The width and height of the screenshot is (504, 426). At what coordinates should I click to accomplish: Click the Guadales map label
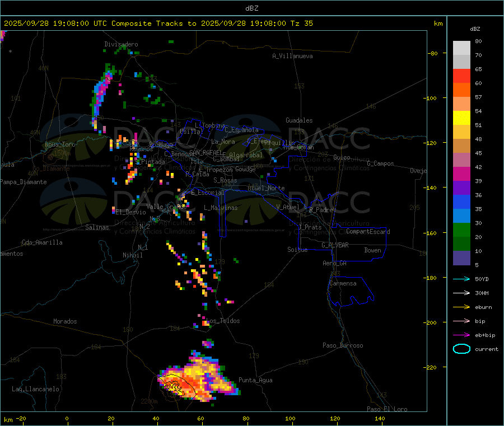[299, 120]
